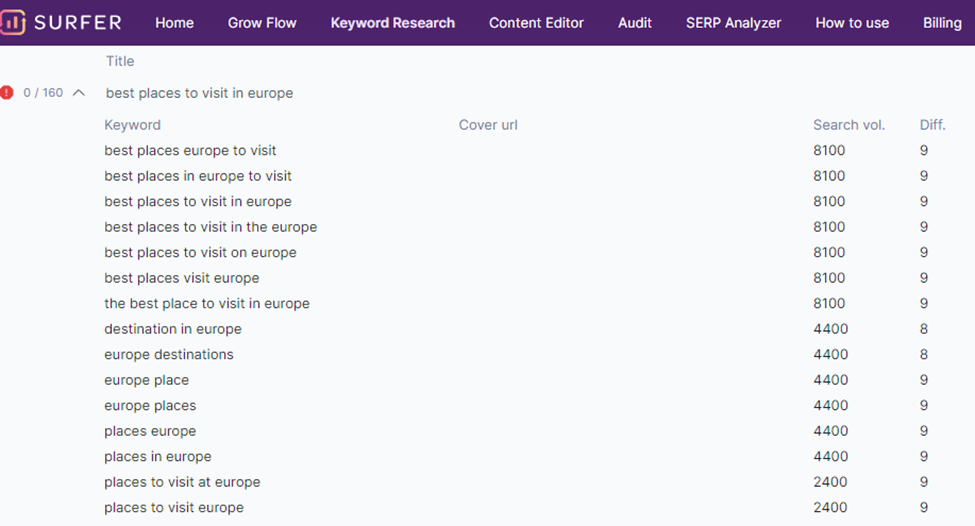Screen dimensions: 975x526
Task: Collapse the best places to visit in europe group
Action: (x=79, y=93)
